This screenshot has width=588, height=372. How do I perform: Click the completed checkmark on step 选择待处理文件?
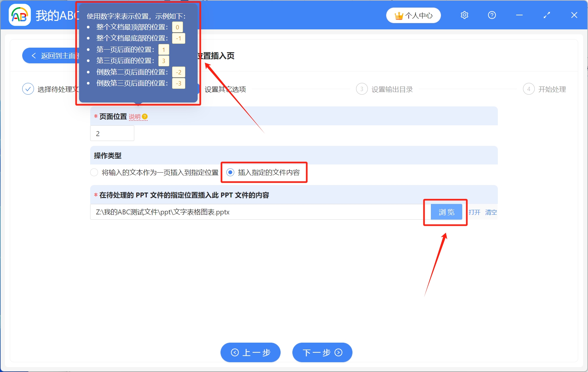coord(28,89)
